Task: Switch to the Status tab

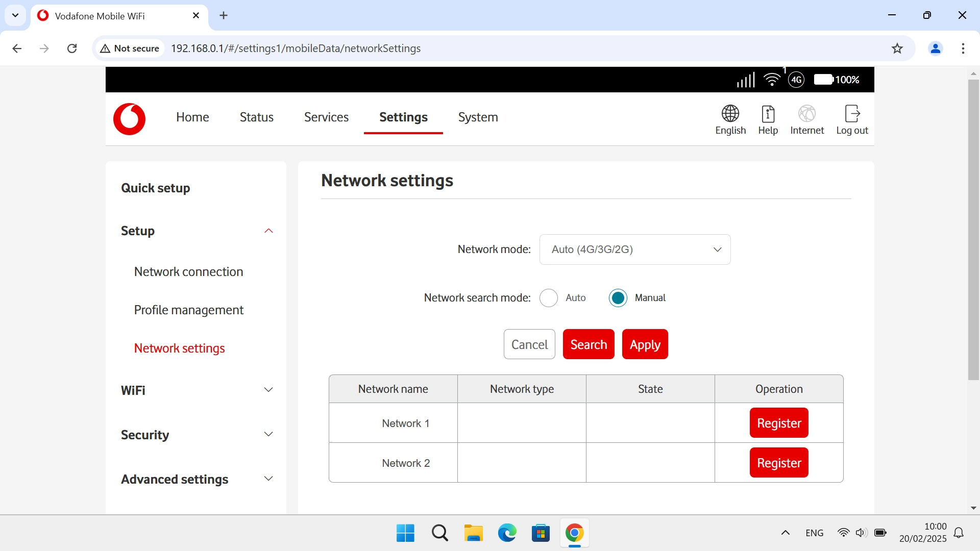Action: [x=256, y=117]
